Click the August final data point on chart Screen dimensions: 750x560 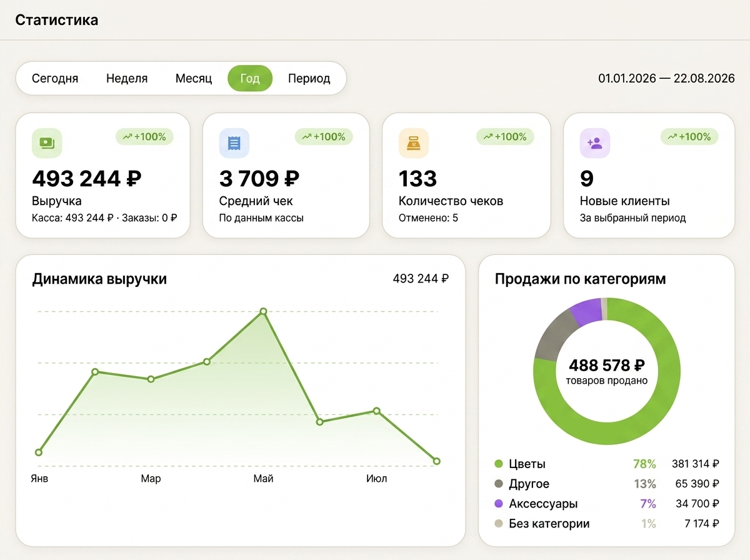coord(436,461)
